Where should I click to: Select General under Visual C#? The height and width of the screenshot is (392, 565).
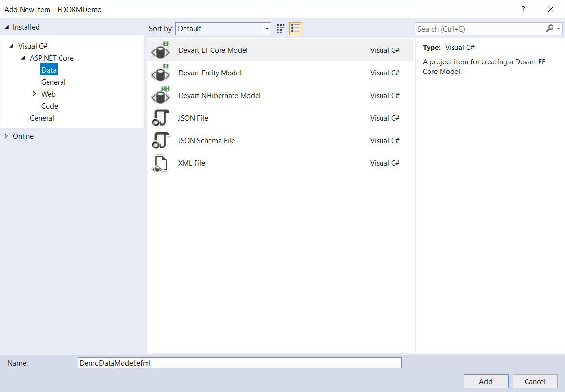tap(42, 118)
